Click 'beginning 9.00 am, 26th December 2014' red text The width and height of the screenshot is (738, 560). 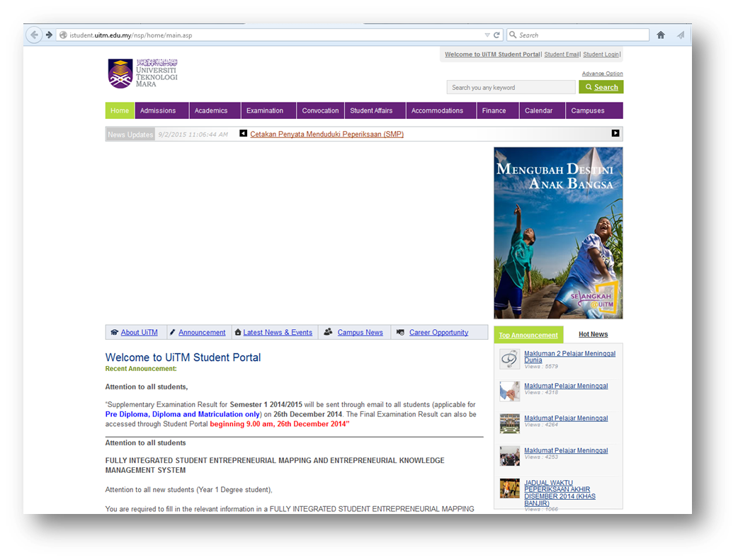280,424
